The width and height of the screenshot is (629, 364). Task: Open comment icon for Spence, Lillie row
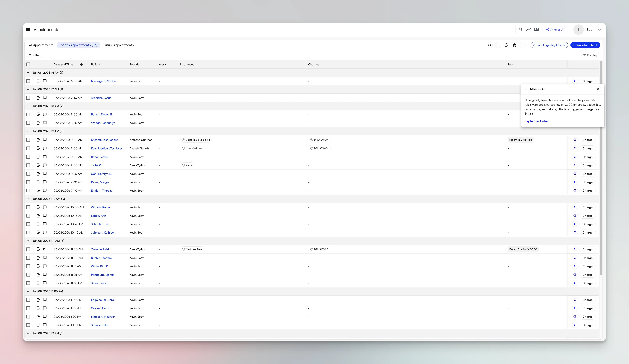pyautogui.click(x=45, y=325)
